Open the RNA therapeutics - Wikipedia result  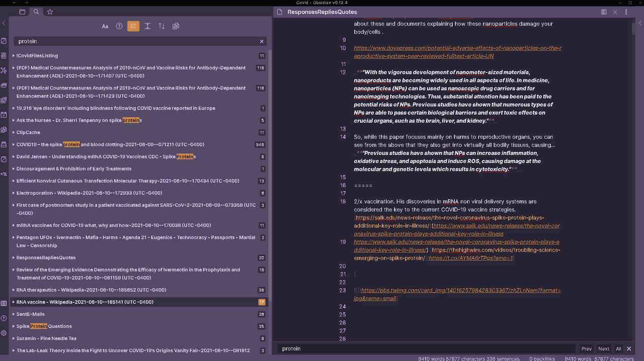click(92, 290)
